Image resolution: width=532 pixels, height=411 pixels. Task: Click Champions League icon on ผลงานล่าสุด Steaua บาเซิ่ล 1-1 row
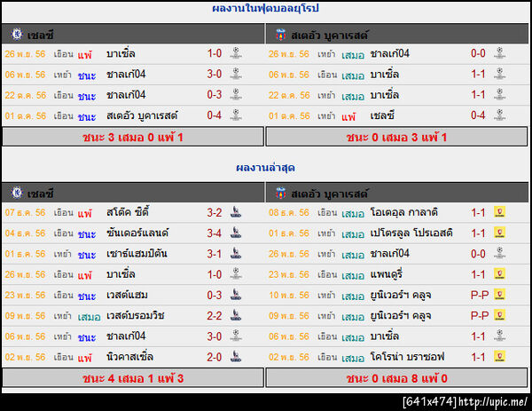(500, 336)
